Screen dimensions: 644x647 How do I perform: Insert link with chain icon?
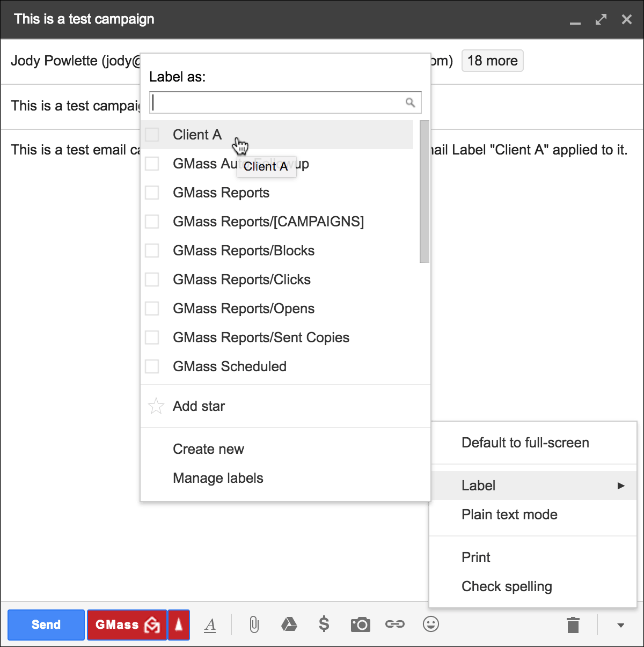coord(395,624)
